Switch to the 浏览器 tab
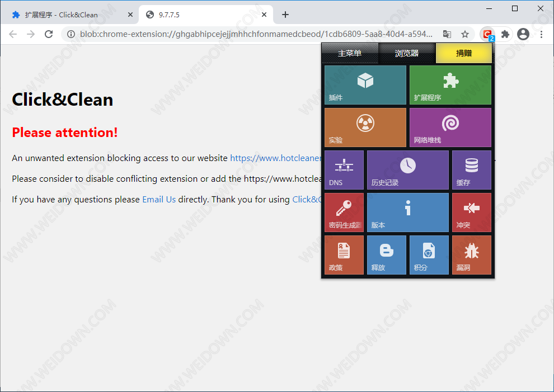Image resolution: width=554 pixels, height=392 pixels. pyautogui.click(x=407, y=54)
